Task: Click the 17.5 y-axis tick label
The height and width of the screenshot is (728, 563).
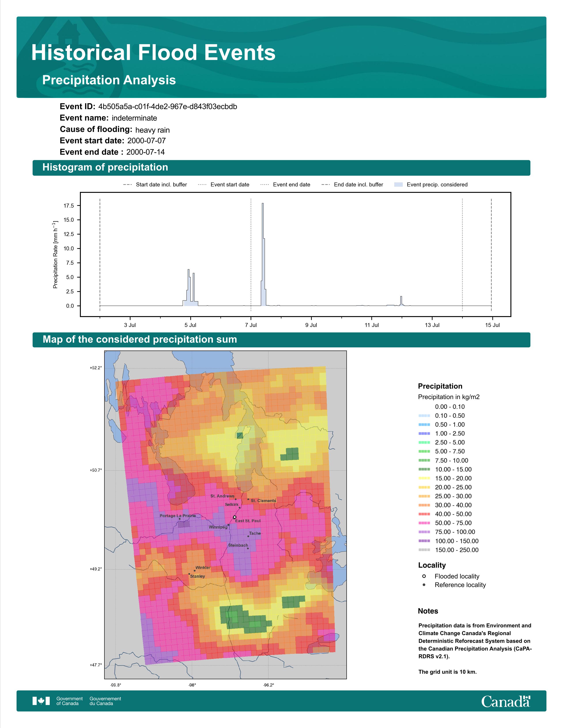Action: coord(69,206)
